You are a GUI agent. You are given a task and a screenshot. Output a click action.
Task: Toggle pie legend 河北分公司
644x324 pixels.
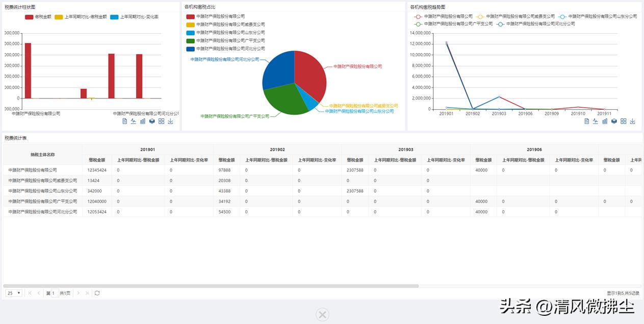225,49
